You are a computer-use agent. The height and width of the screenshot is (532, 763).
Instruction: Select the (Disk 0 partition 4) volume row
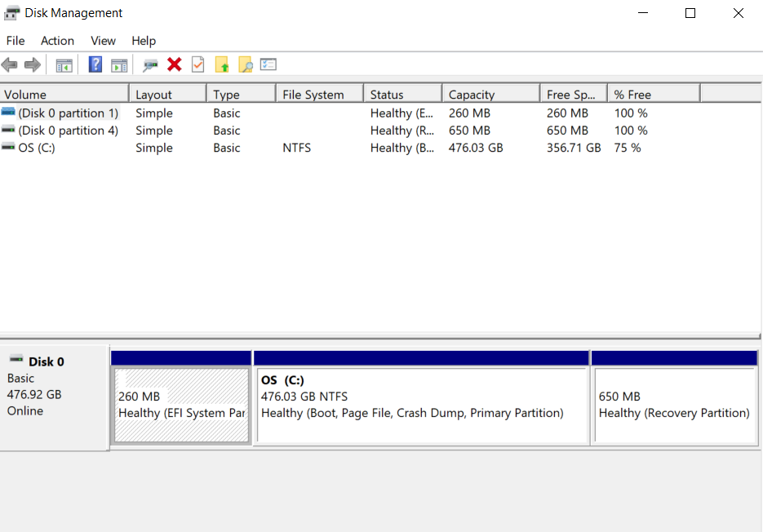pos(350,131)
